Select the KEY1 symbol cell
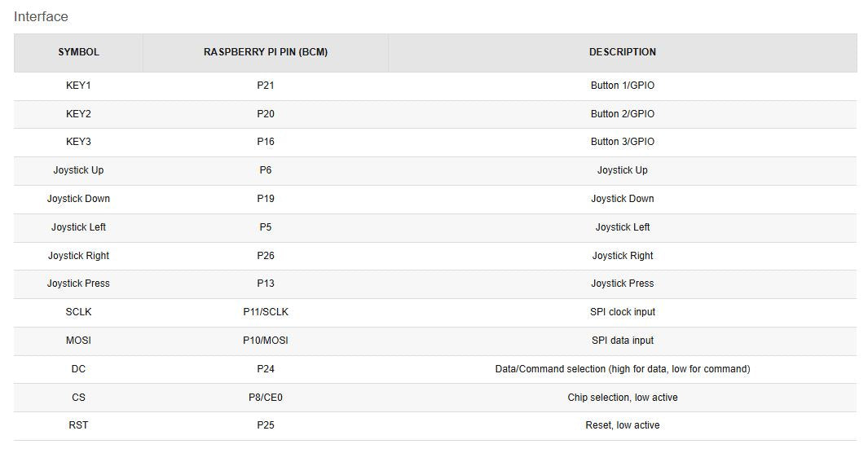 coord(78,86)
